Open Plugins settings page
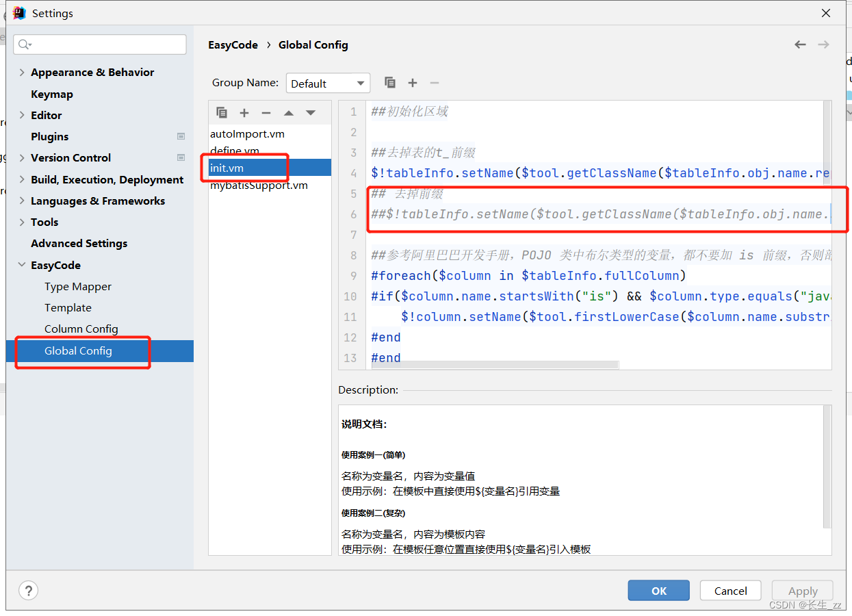This screenshot has height=616, width=852. [50, 136]
